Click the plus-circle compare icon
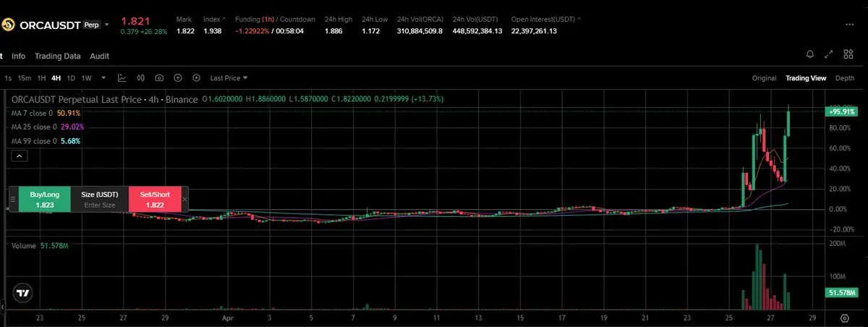The width and height of the screenshot is (868, 327). pos(177,78)
